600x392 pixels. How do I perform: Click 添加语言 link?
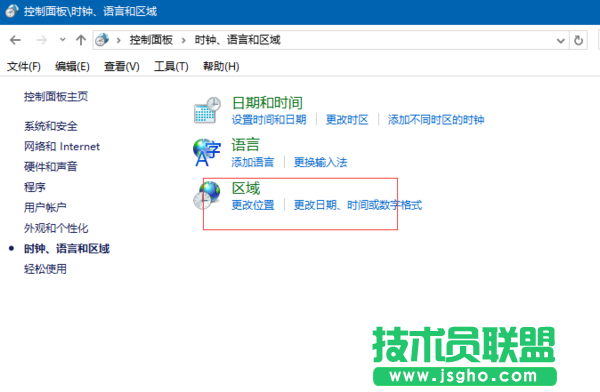pos(253,162)
